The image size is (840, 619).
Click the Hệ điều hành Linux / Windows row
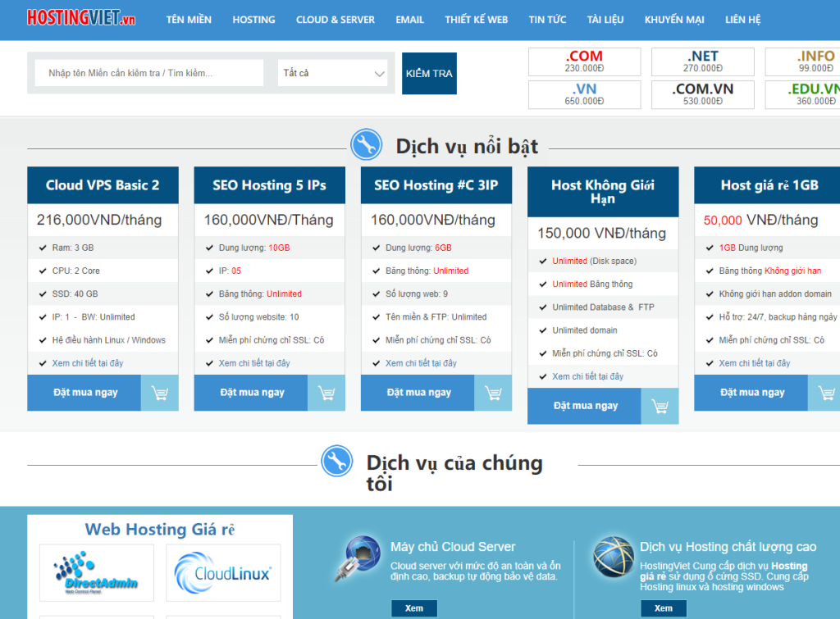point(103,340)
